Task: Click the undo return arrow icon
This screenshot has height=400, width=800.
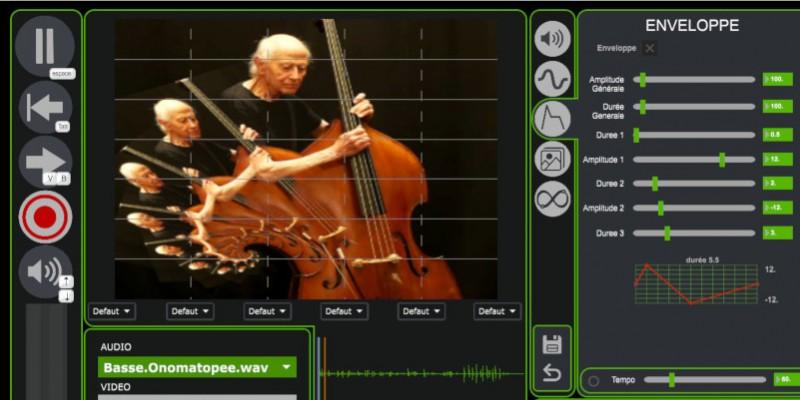Action: pyautogui.click(x=552, y=373)
